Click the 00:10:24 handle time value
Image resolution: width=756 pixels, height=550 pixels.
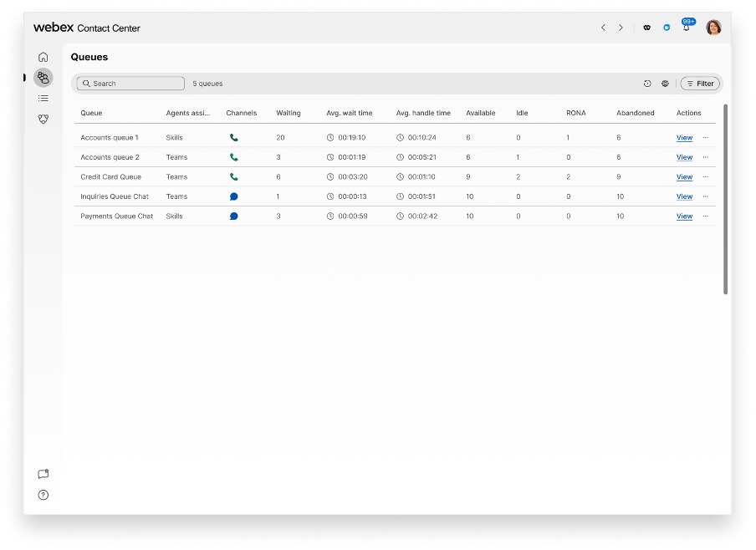tap(421, 137)
